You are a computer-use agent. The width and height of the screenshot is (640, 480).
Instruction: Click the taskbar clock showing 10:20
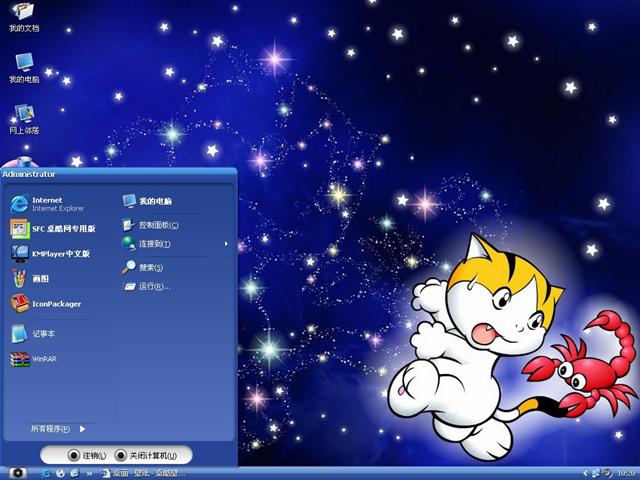click(x=626, y=473)
